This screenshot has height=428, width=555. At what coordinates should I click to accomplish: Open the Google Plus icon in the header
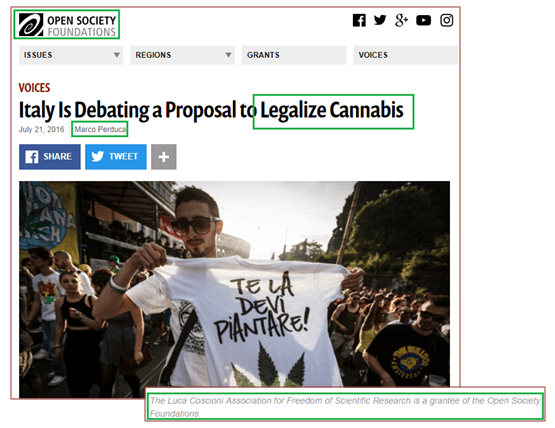click(401, 20)
